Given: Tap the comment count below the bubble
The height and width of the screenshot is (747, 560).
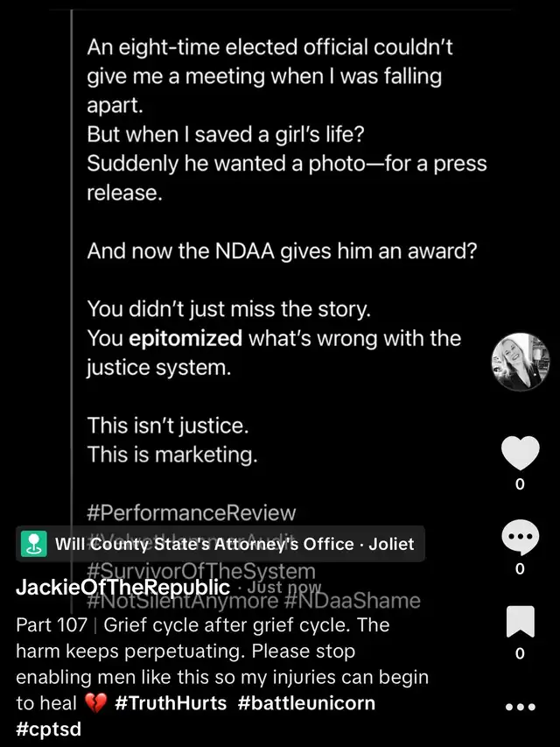Looking at the screenshot, I should click(x=520, y=568).
